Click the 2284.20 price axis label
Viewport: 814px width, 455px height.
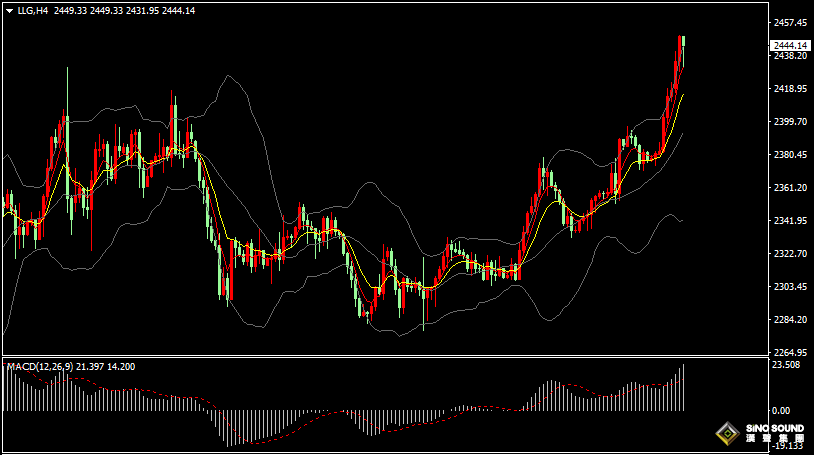pos(791,320)
